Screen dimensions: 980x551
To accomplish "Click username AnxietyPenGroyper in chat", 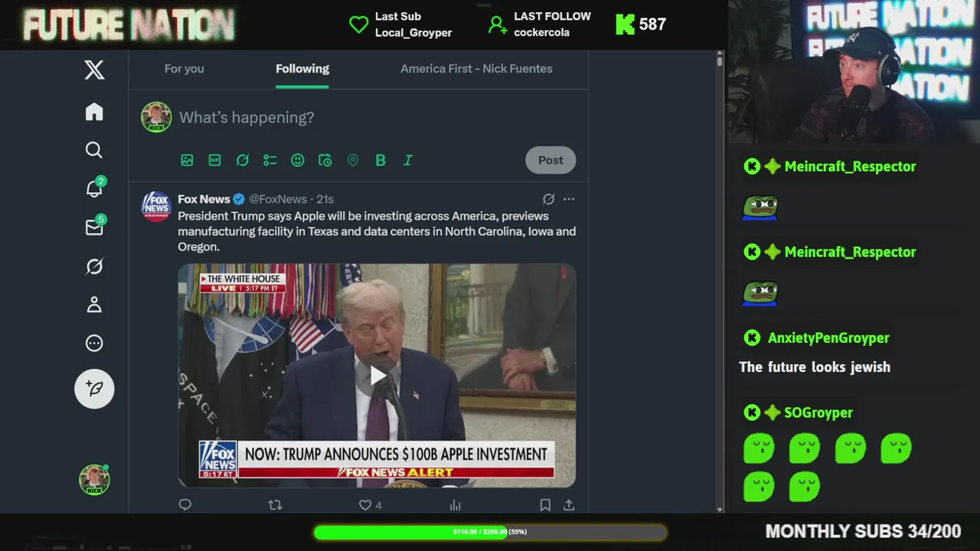I will pos(828,337).
